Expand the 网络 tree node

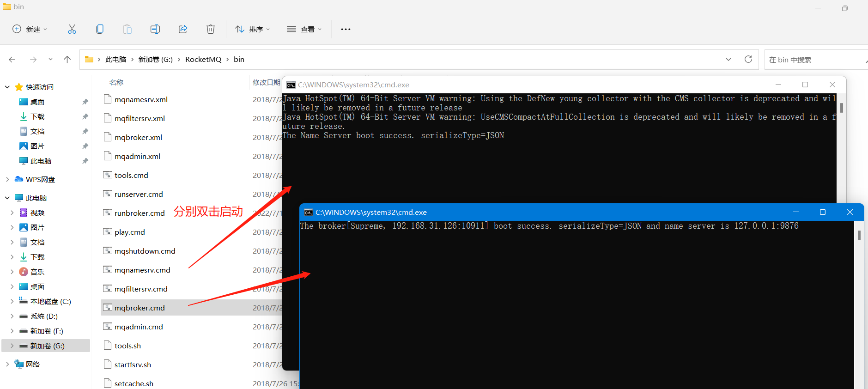(x=7, y=364)
